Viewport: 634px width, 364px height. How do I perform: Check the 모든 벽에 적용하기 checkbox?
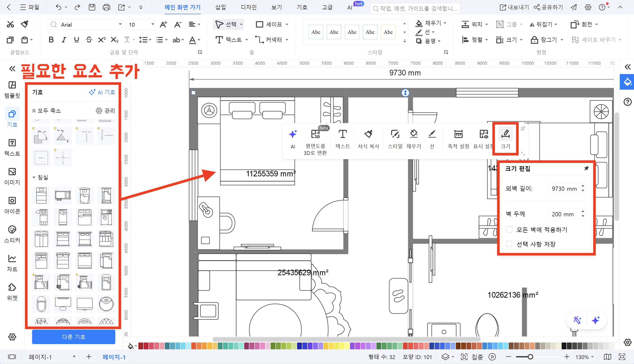tap(509, 229)
